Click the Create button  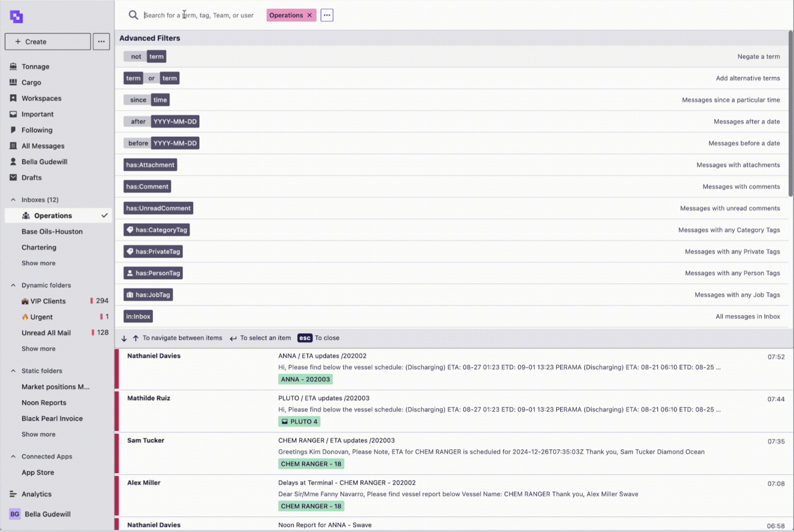click(x=48, y=42)
